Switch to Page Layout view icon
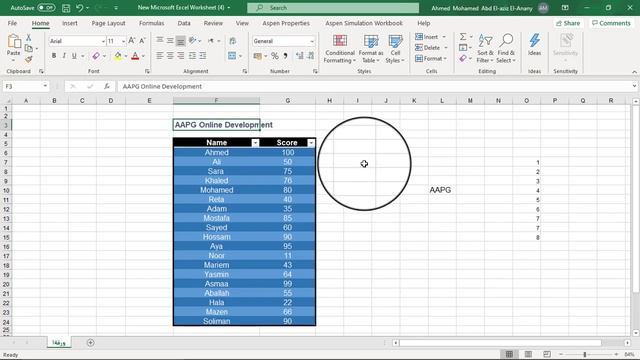This screenshot has height=360, width=640. pyautogui.click(x=528, y=354)
